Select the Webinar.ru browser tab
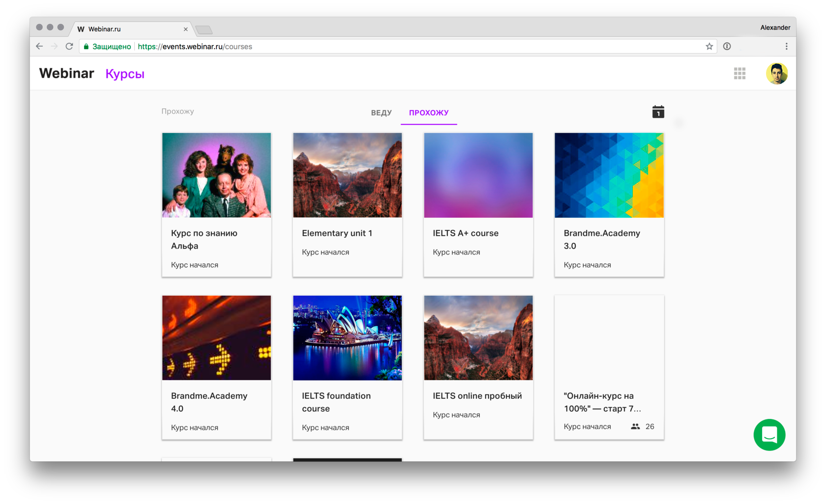826x504 pixels. pyautogui.click(x=132, y=29)
